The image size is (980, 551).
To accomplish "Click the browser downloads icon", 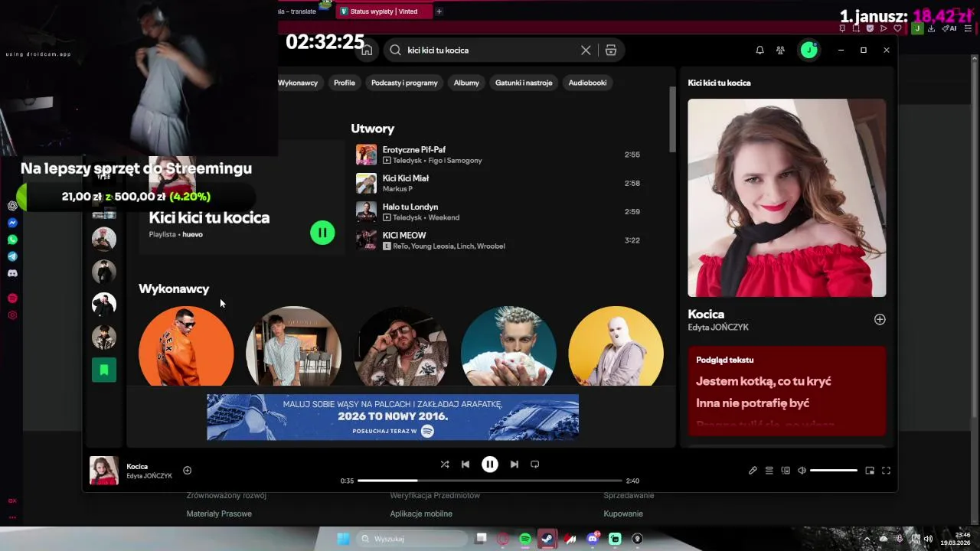I will tap(932, 28).
